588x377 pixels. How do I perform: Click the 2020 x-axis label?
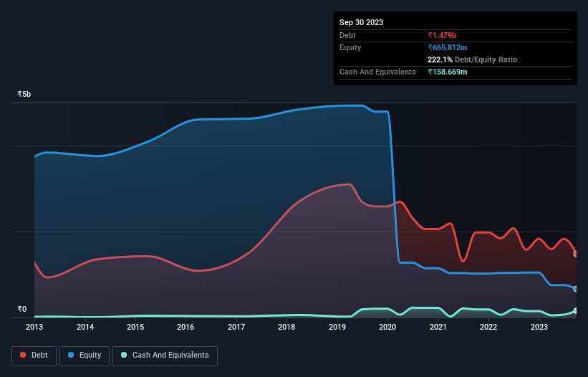(387, 327)
